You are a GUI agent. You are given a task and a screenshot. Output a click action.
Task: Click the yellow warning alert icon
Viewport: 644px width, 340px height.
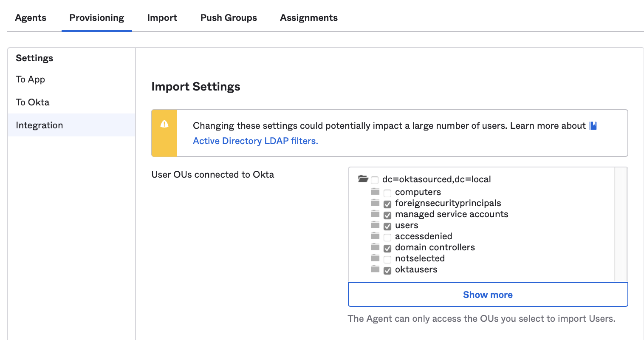[x=164, y=124]
